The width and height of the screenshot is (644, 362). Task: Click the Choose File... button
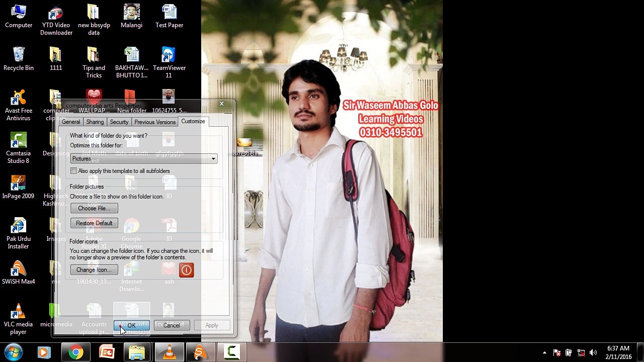point(94,208)
